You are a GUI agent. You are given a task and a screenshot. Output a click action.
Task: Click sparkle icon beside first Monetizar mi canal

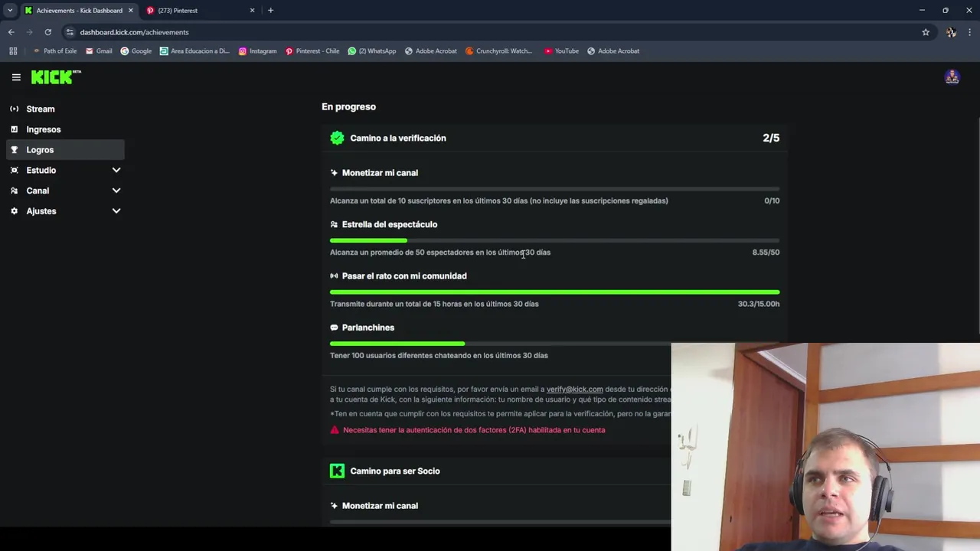(334, 173)
